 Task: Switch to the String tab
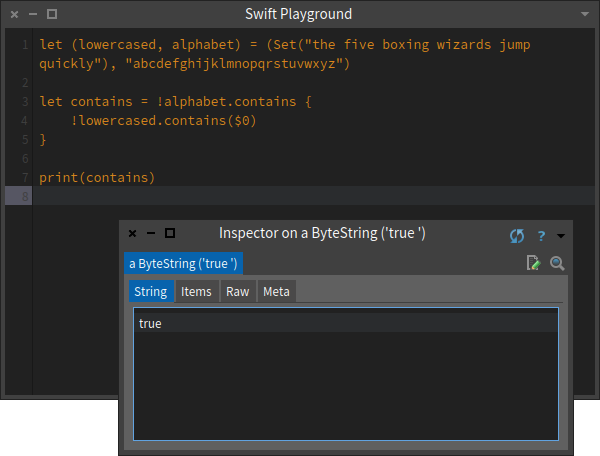151,292
